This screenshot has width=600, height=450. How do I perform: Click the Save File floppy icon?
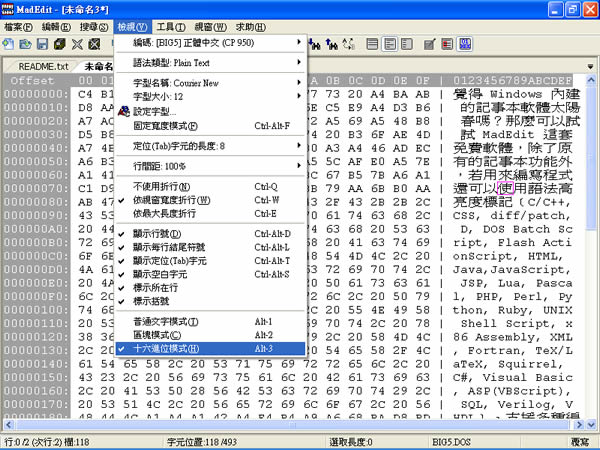point(42,44)
